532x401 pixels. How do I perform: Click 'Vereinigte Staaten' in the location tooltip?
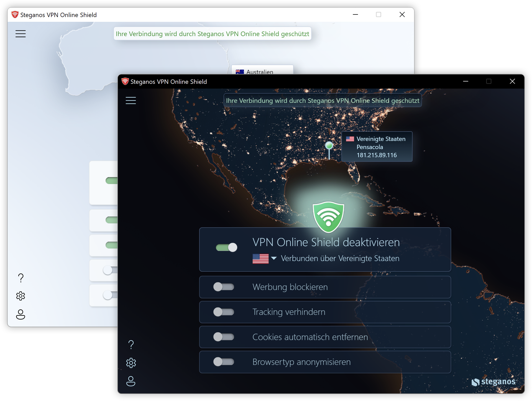[x=381, y=139]
